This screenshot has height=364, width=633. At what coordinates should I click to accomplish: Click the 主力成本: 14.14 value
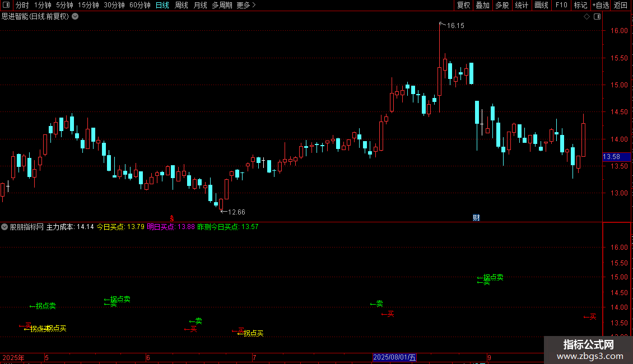tap(70, 227)
